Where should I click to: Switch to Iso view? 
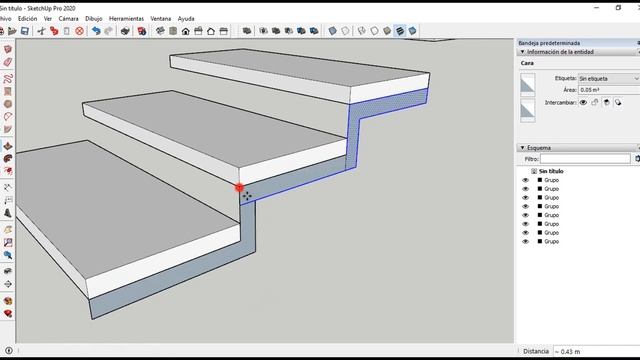coord(160,31)
